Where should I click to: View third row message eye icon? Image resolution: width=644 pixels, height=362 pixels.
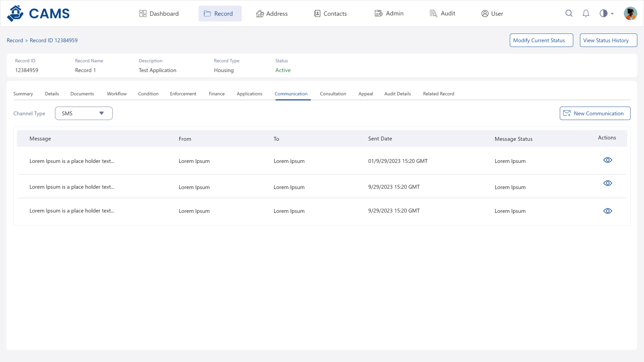pos(608,211)
